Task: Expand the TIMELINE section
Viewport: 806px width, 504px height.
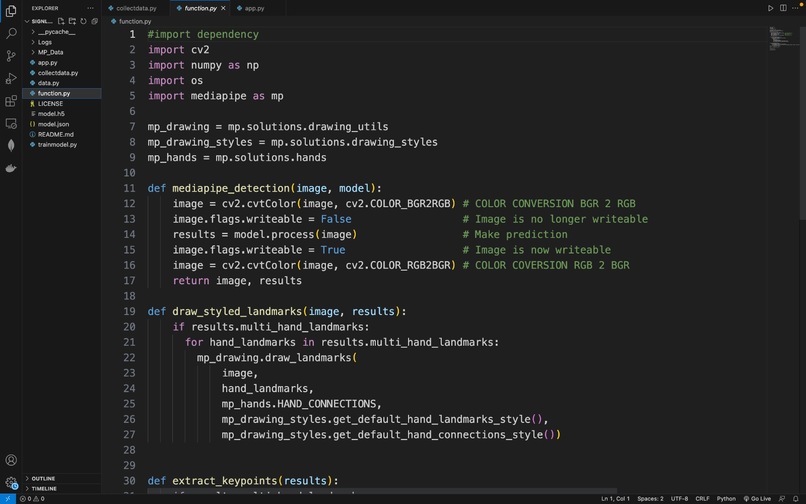Action: click(x=44, y=489)
